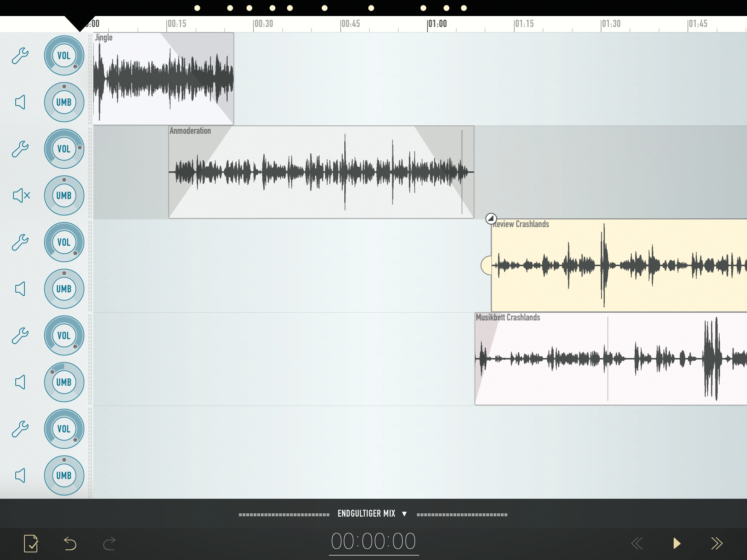Open Anmoderation track wrench settings
The width and height of the screenshot is (747, 560).
(x=20, y=149)
